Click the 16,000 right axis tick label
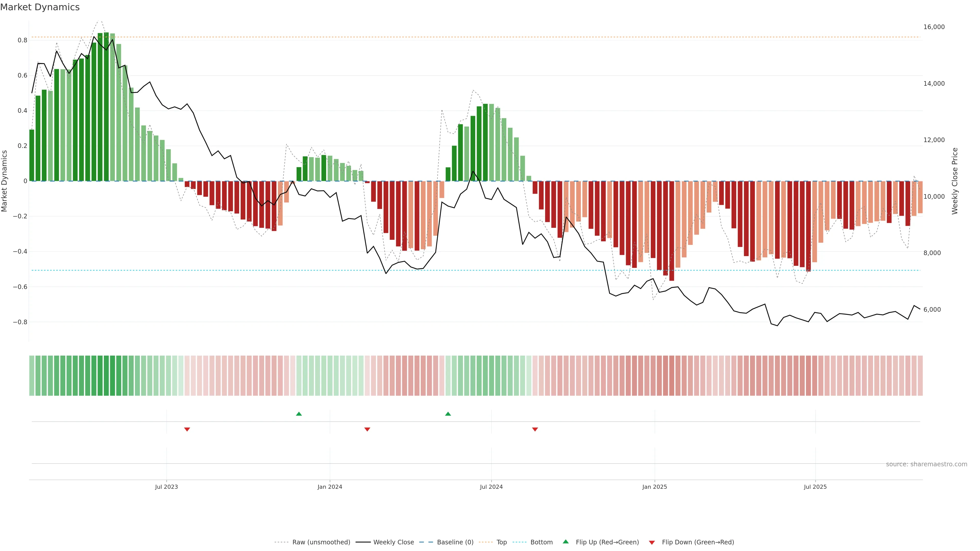 click(x=934, y=27)
